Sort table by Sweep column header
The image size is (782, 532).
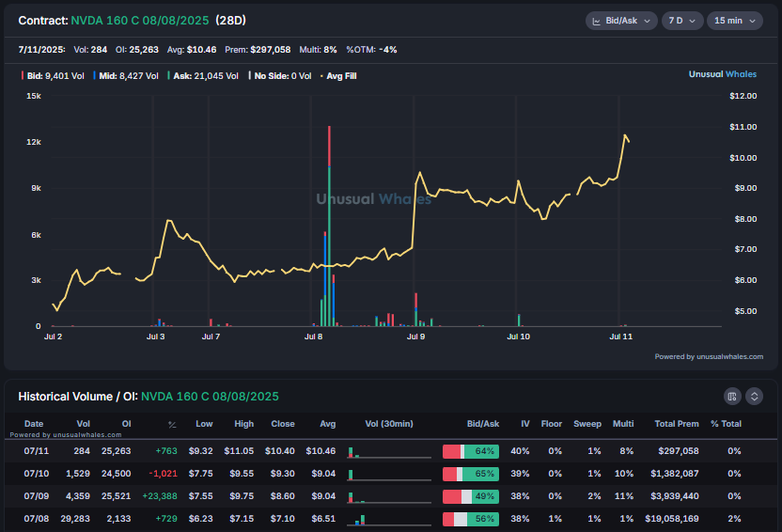(x=587, y=424)
